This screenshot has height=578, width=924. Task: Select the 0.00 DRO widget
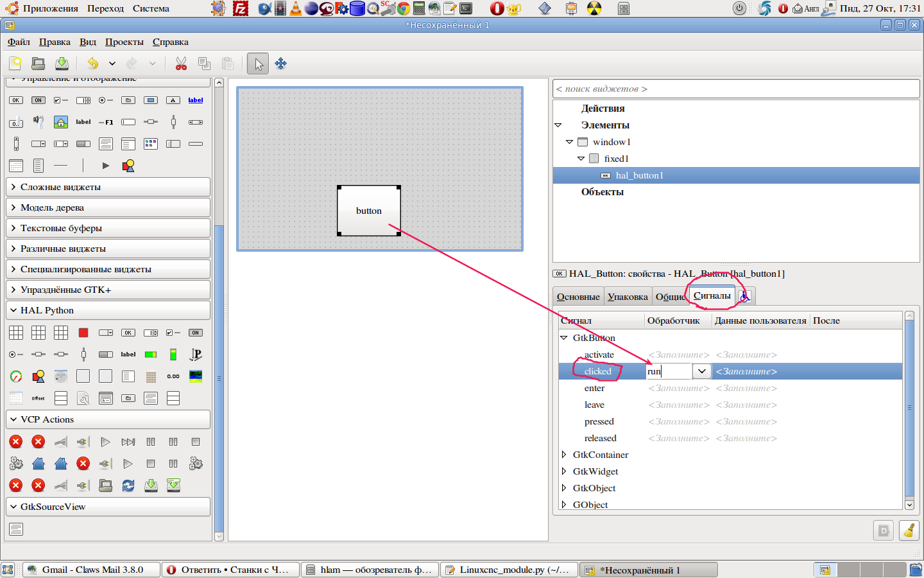pyautogui.click(x=173, y=376)
